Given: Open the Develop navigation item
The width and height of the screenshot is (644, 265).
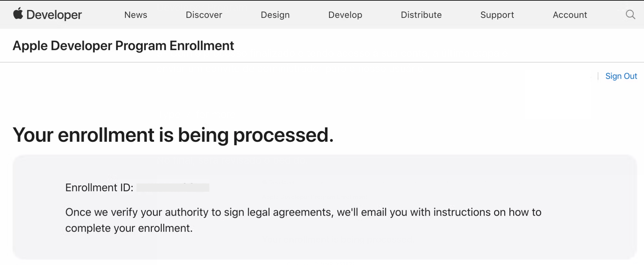Looking at the screenshot, I should pos(345,15).
